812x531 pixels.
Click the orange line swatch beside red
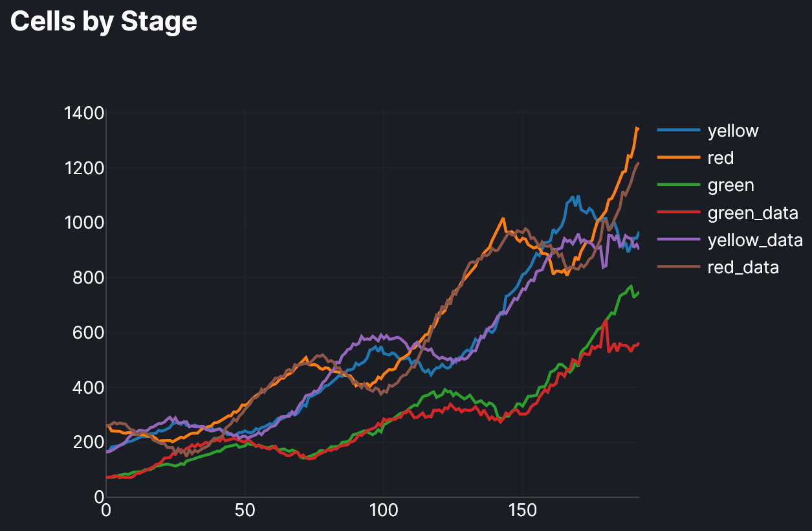679,158
